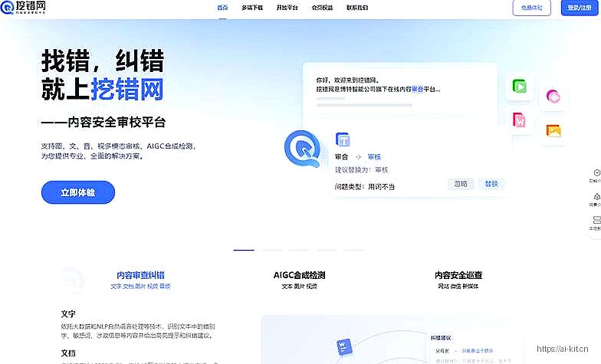Select 联系我们 in the header menu
Image resolution: width=601 pixels, height=364 pixels.
[x=356, y=8]
